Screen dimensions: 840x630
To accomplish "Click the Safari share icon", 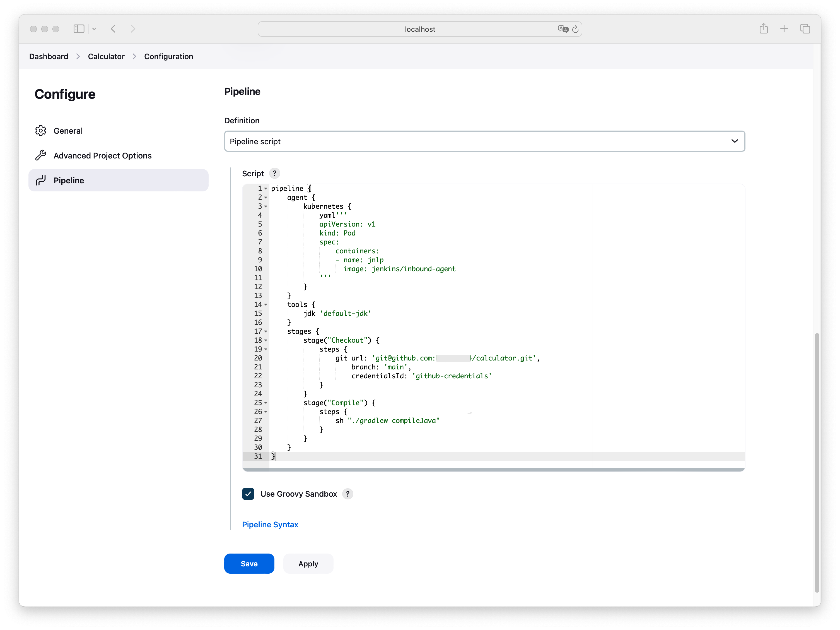I will pos(763,29).
